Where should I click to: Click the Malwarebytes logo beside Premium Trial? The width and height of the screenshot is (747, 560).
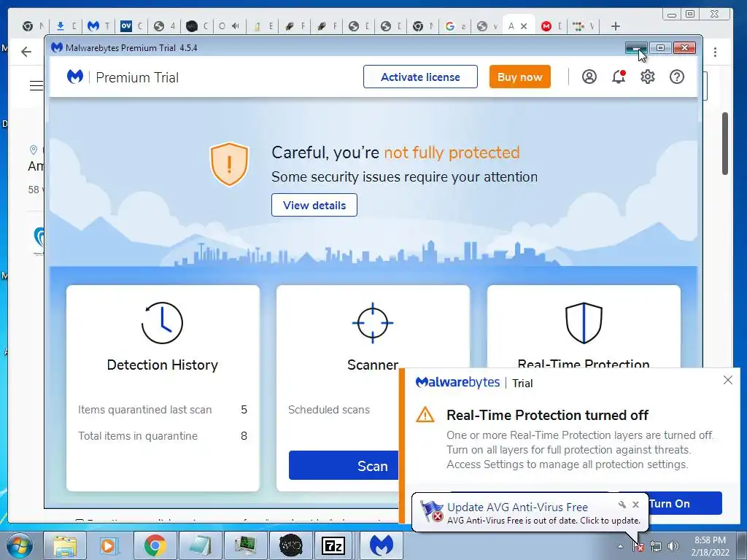pyautogui.click(x=75, y=77)
